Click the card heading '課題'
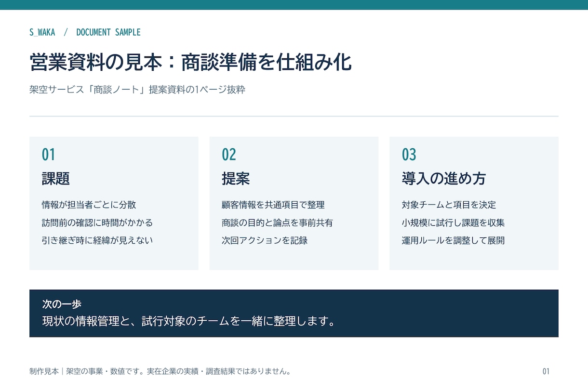 click(56, 179)
